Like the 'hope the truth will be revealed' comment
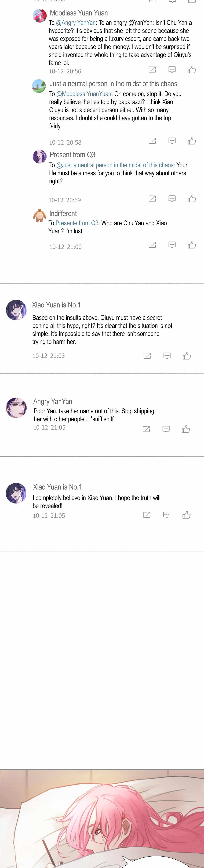Image resolution: width=204 pixels, height=868 pixels. (x=186, y=515)
